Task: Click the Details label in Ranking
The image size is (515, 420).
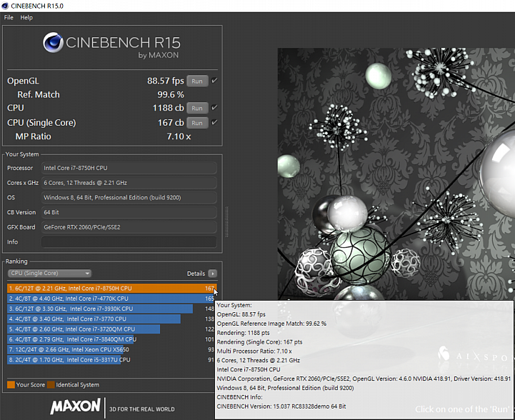Action: (x=196, y=274)
